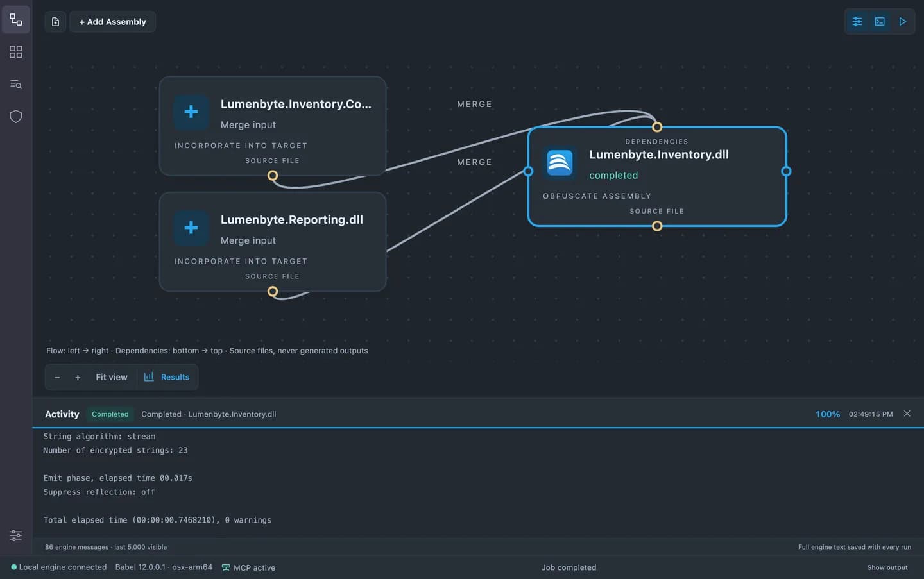Open settings sliders at sidebar bottom
Viewport: 924px width, 579px height.
(x=16, y=535)
